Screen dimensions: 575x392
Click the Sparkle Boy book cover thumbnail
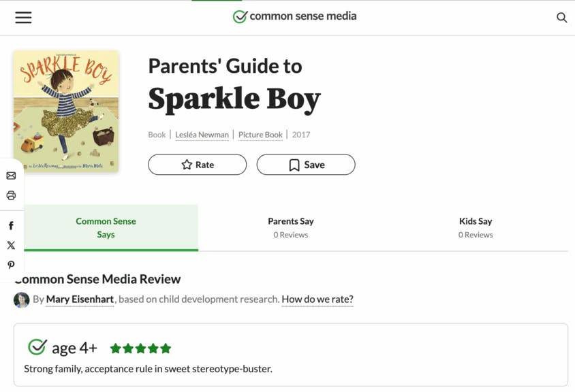(66, 112)
